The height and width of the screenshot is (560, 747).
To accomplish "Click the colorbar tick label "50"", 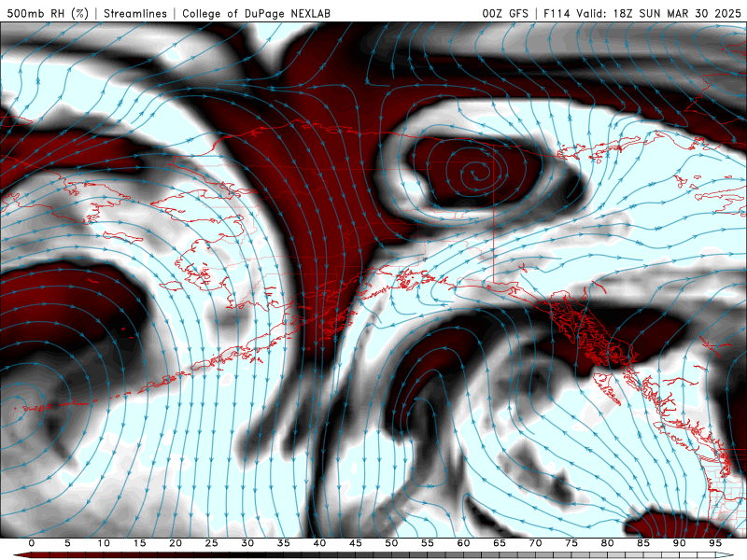I will 391,543.
